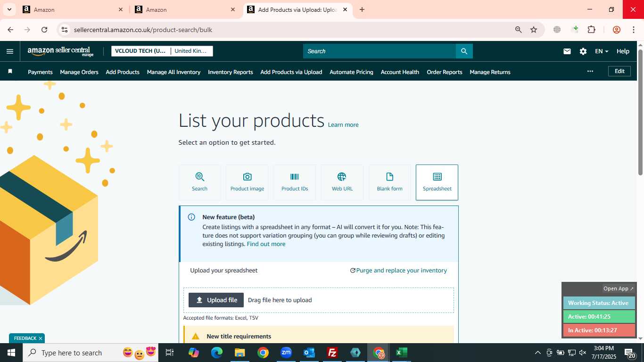The width and height of the screenshot is (644, 362).
Task: Open Manage Orders
Action: point(79,72)
